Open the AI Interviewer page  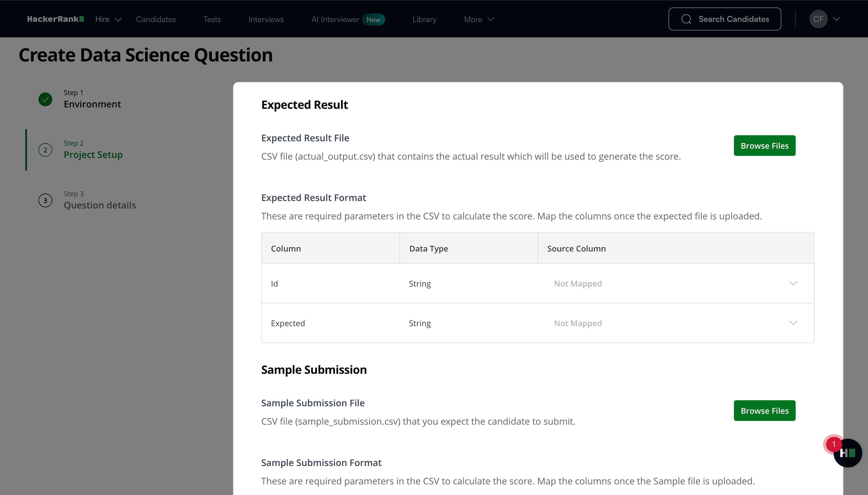tap(335, 19)
